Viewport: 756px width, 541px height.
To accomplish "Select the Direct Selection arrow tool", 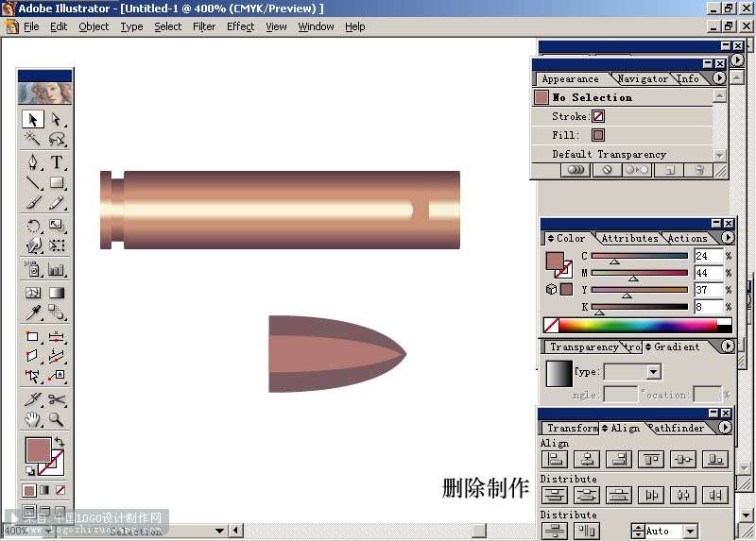I will coord(57,119).
